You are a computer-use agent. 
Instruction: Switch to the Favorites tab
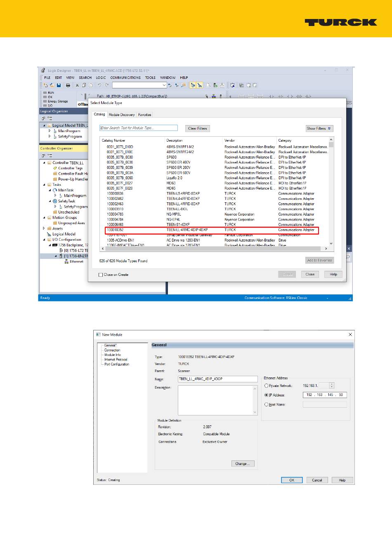[x=144, y=115]
